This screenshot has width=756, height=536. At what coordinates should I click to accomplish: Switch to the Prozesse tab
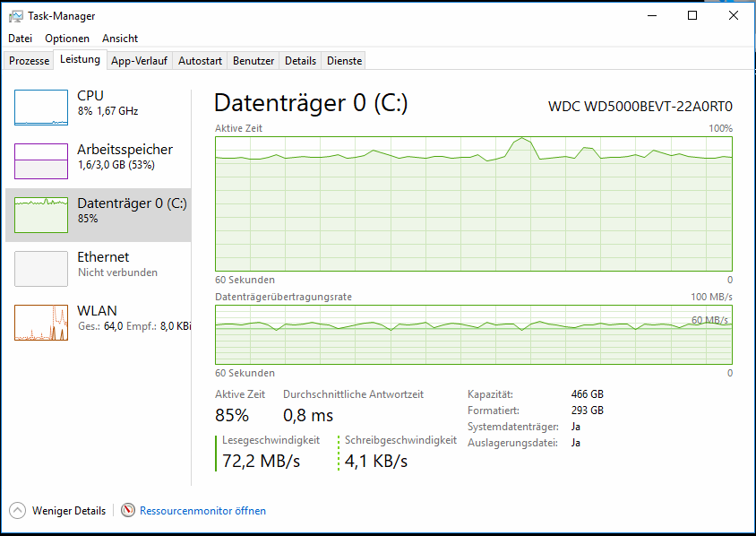tap(29, 60)
